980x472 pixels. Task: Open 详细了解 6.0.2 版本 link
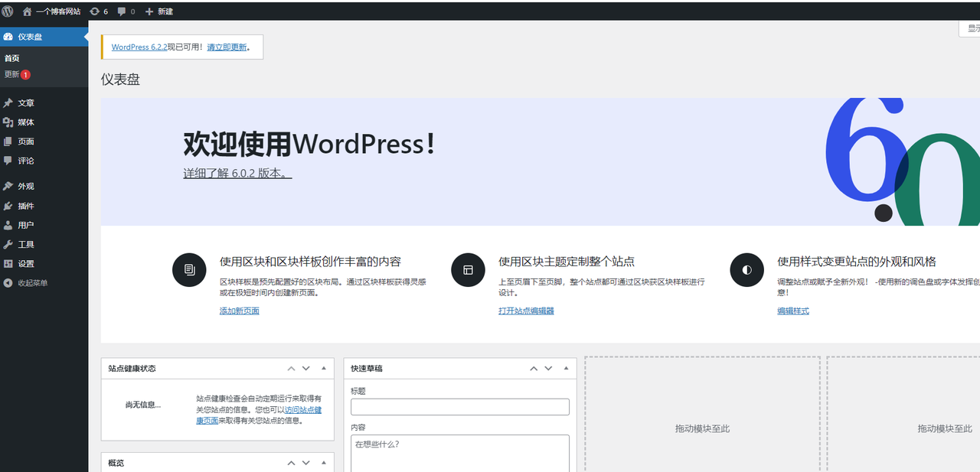[x=237, y=173]
